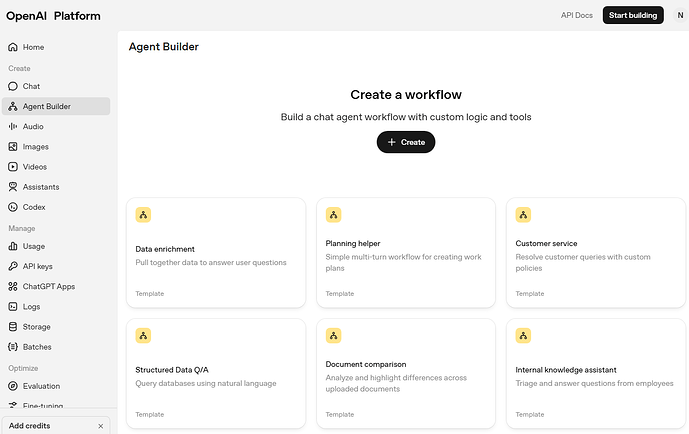Open the Customer service template
The height and width of the screenshot is (434, 689).
pos(596,253)
